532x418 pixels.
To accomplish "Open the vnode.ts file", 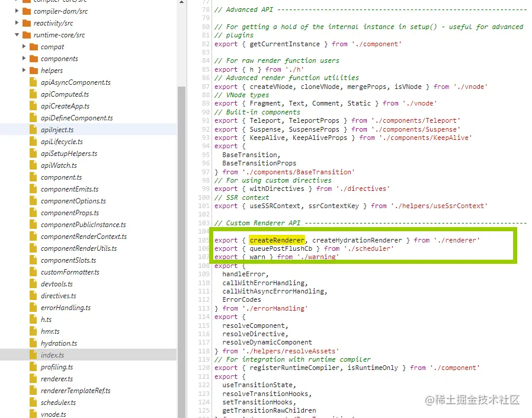I will point(53,414).
